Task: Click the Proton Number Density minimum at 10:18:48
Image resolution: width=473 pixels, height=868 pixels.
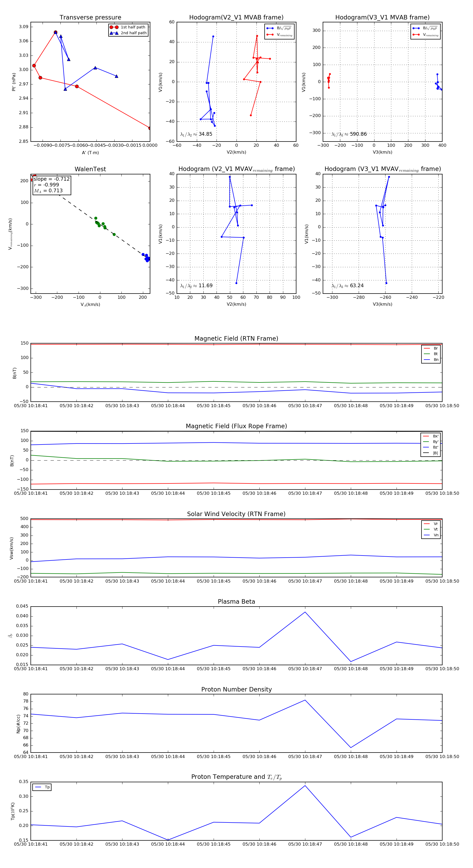Action: tap(351, 748)
